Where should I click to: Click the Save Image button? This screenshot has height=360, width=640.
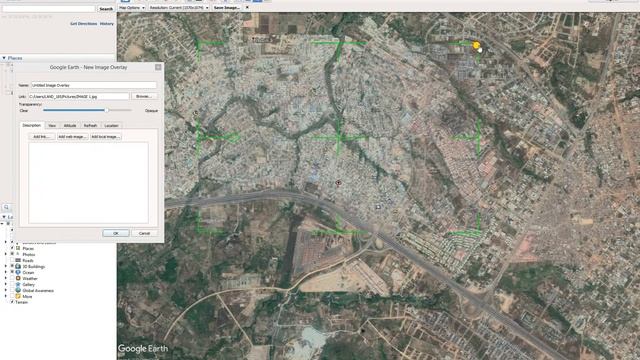point(227,8)
